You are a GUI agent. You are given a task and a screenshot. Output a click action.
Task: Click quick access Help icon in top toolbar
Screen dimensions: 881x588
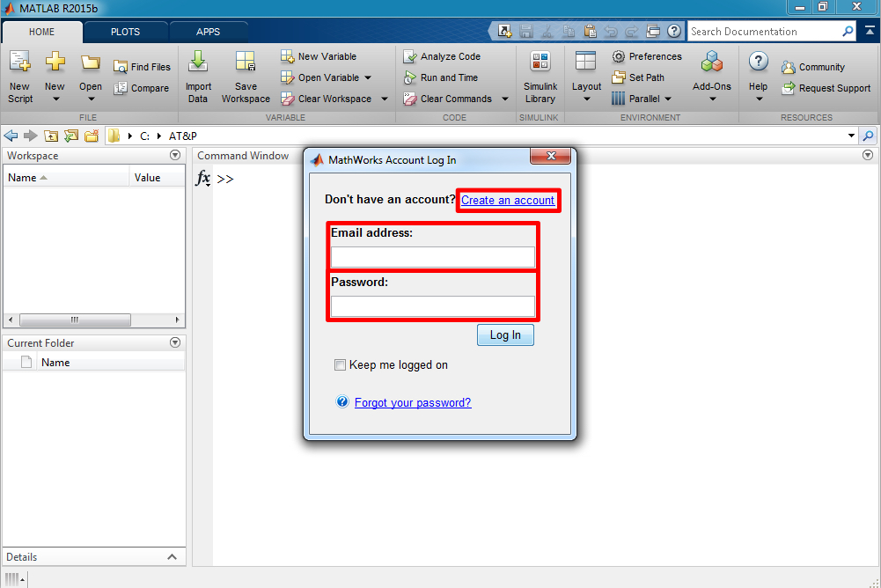coord(674,31)
